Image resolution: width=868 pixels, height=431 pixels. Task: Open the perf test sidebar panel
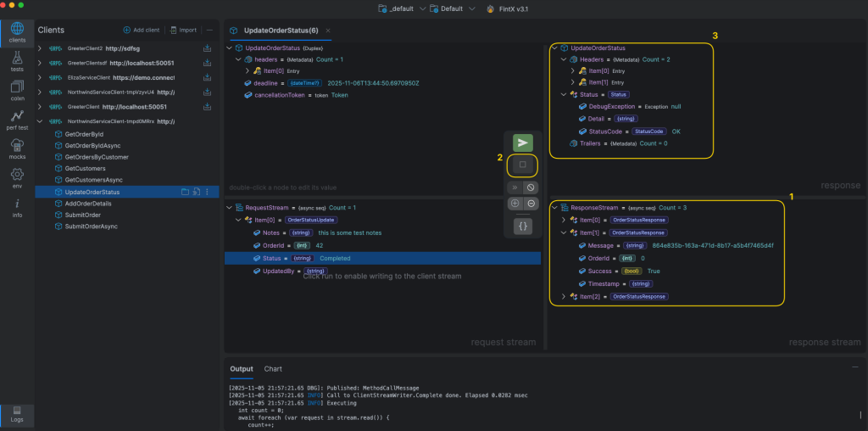[17, 120]
